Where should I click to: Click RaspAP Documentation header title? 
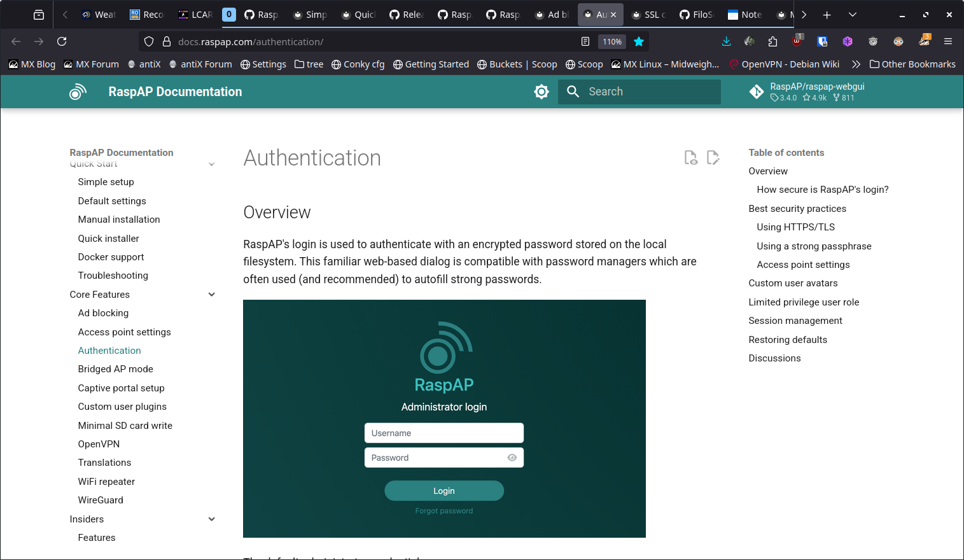pos(175,92)
